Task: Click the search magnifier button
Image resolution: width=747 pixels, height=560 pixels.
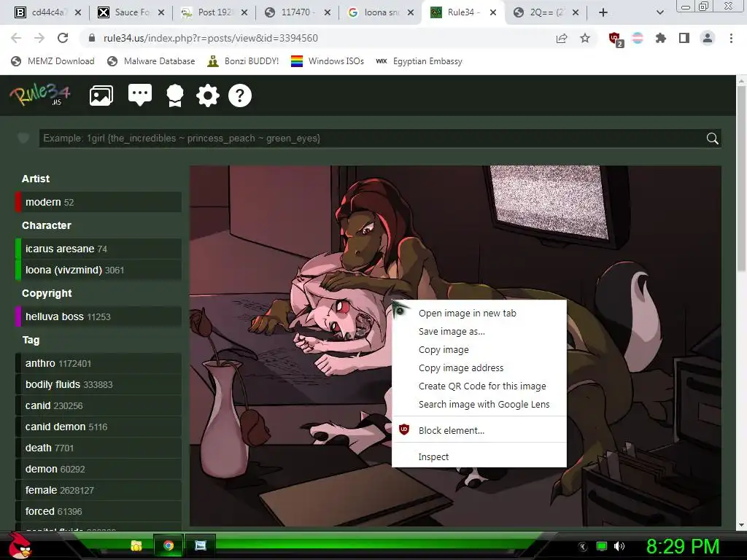Action: point(712,139)
